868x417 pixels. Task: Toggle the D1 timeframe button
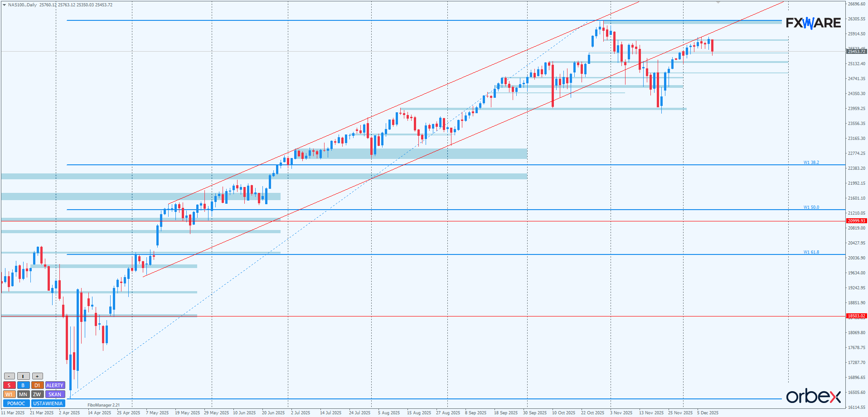37,385
